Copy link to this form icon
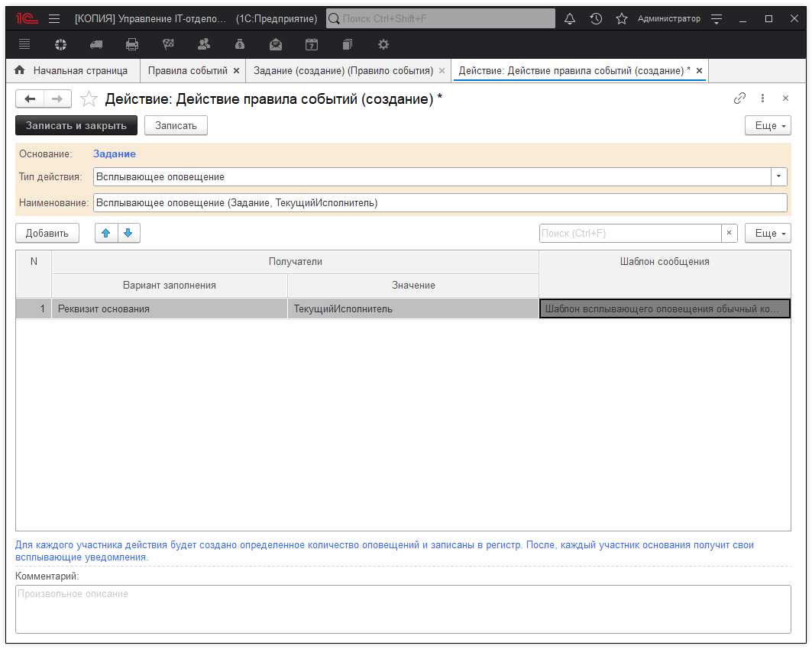Screen dimensions: 812x649 tap(739, 98)
